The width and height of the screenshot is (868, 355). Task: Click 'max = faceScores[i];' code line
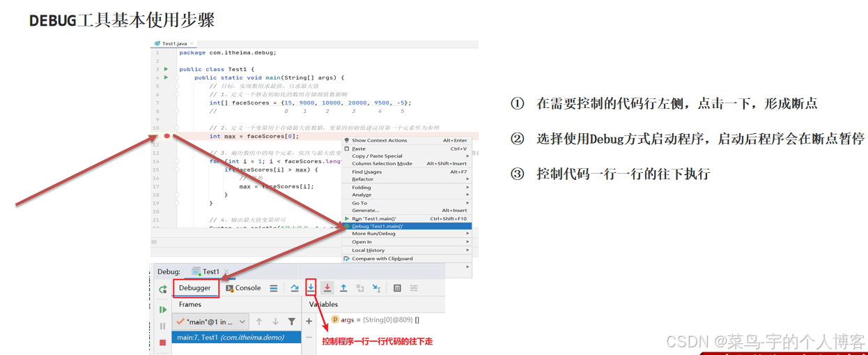(277, 186)
